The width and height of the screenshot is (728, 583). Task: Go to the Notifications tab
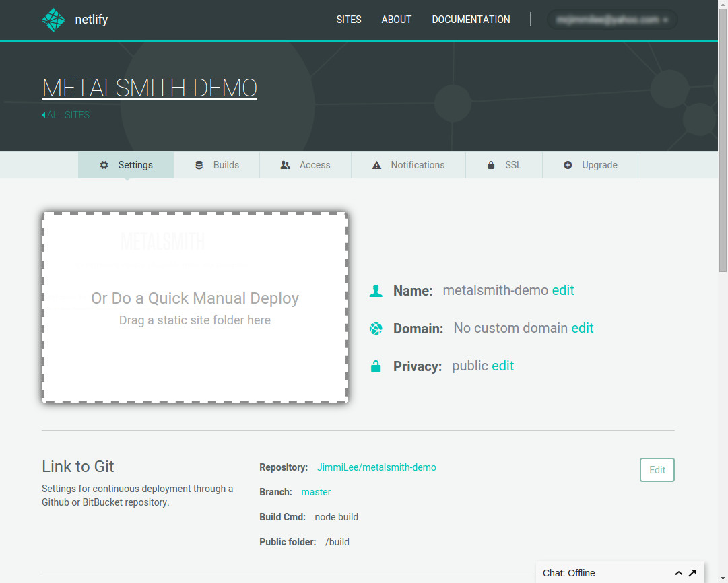click(408, 165)
